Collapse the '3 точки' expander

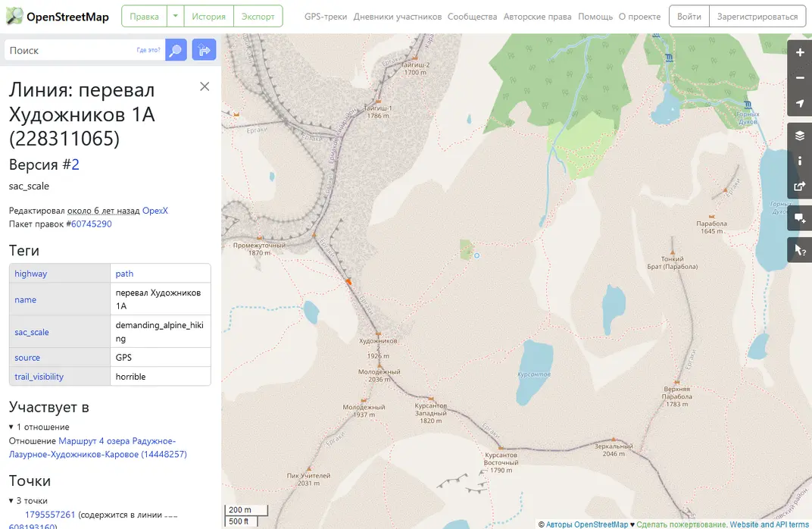click(29, 501)
